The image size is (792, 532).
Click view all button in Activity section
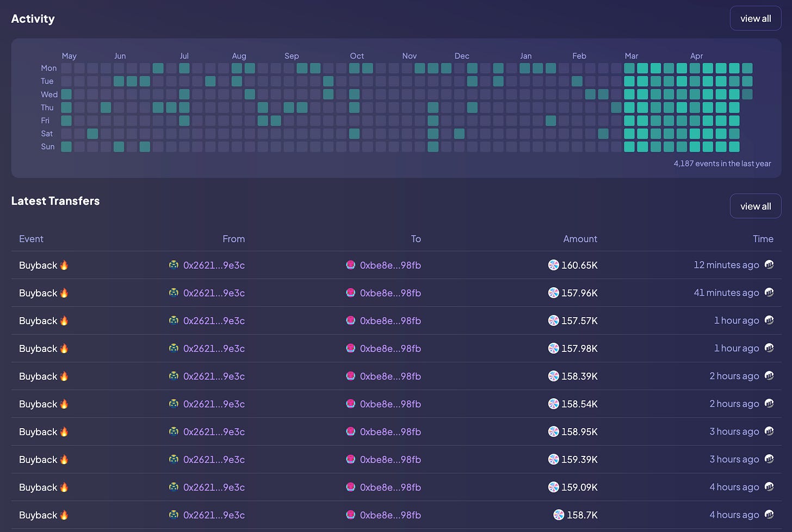click(756, 18)
